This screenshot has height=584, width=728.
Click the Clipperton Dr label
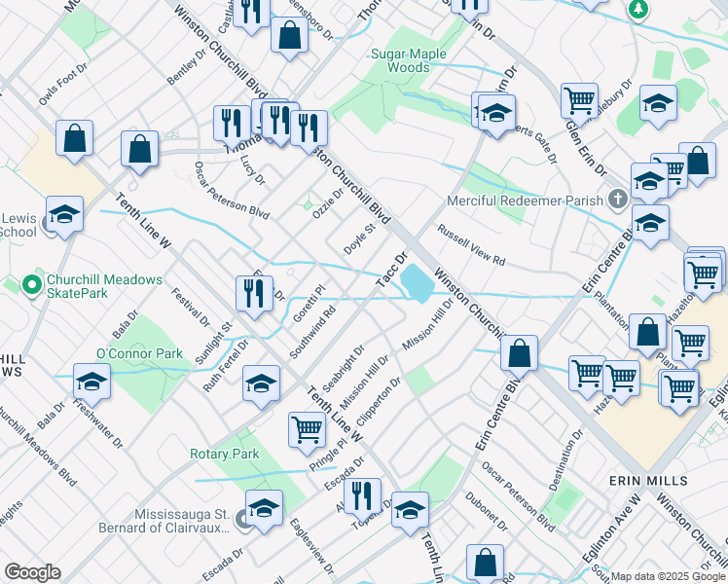pos(379,402)
